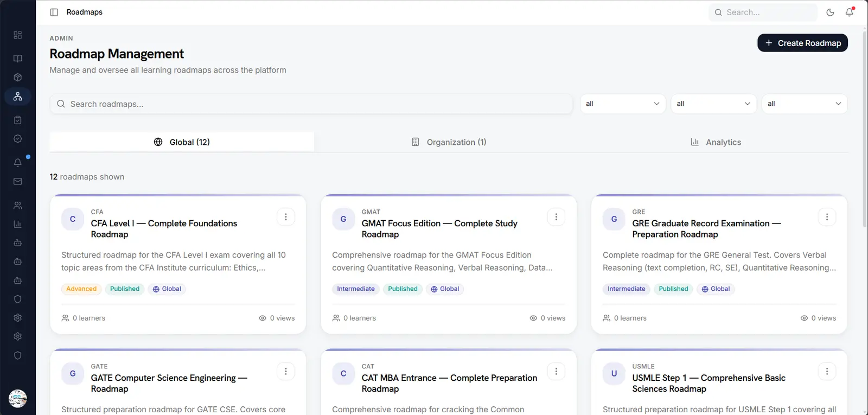Click the users icon in the sidebar
This screenshot has width=868, height=415.
18,206
